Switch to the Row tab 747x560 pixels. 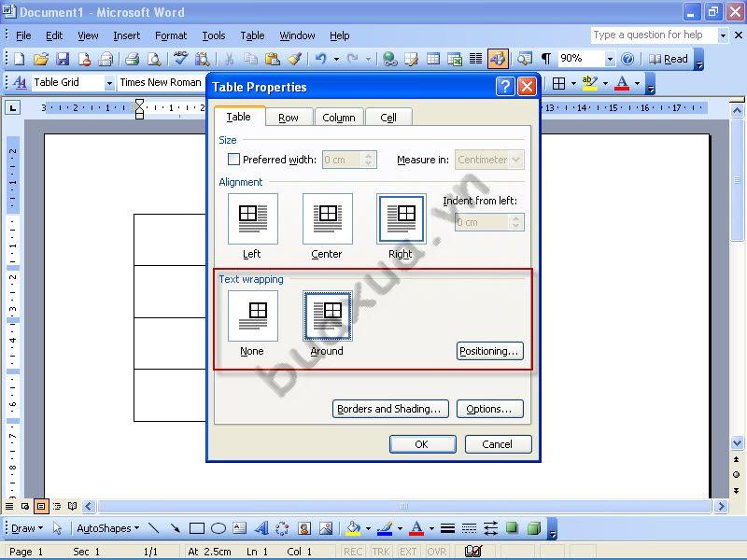(x=289, y=118)
